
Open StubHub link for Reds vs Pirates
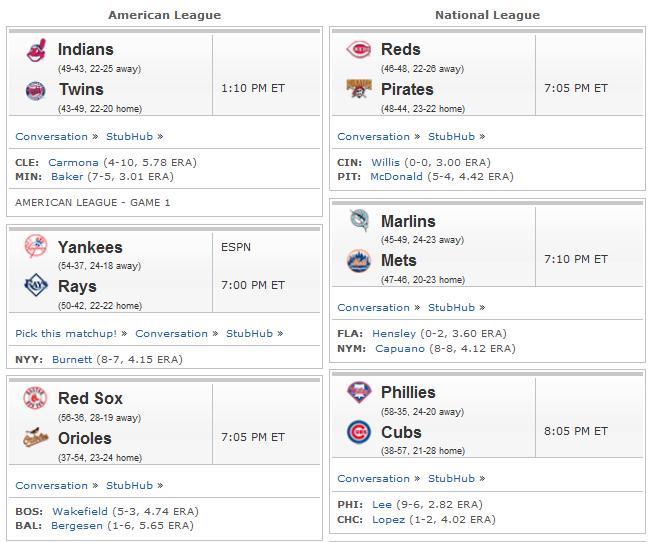pyautogui.click(x=451, y=137)
